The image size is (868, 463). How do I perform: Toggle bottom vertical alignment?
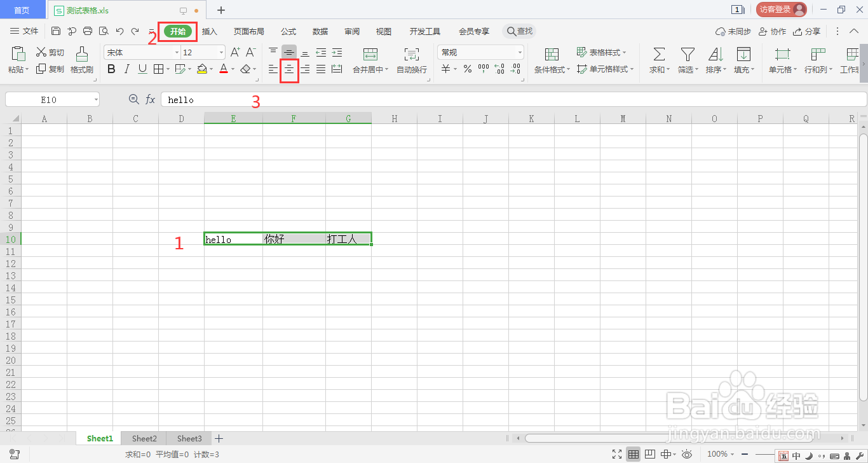click(305, 52)
